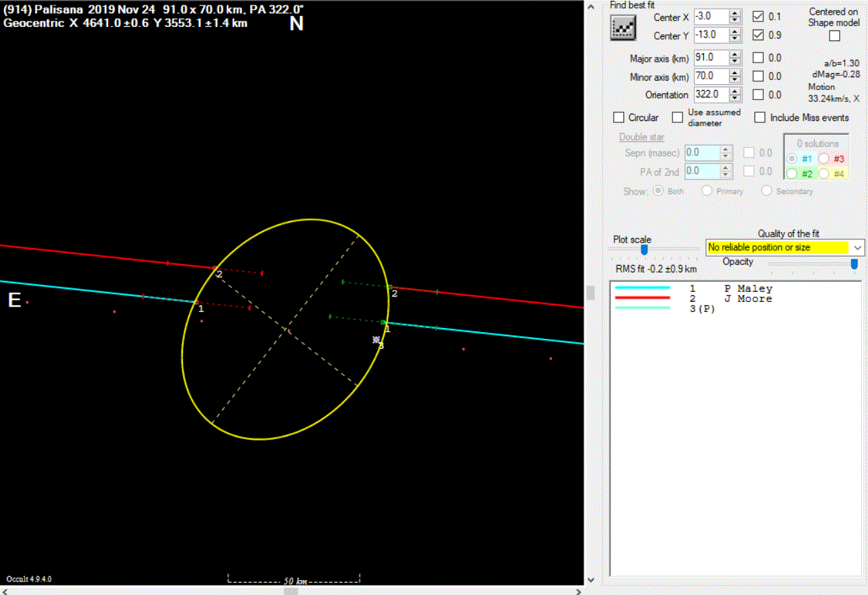Image resolution: width=868 pixels, height=595 pixels.
Task: Enable Centered on Shape model
Action: (x=834, y=36)
